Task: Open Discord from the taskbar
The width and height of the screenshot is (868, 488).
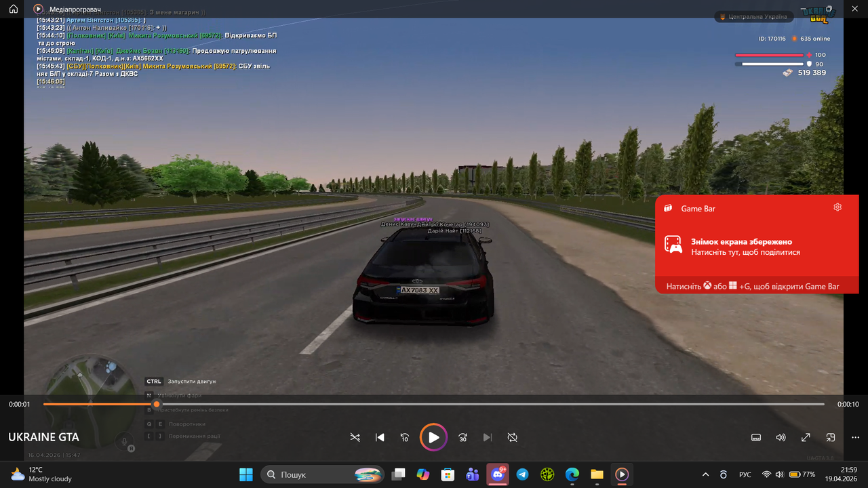Action: pyautogui.click(x=498, y=474)
